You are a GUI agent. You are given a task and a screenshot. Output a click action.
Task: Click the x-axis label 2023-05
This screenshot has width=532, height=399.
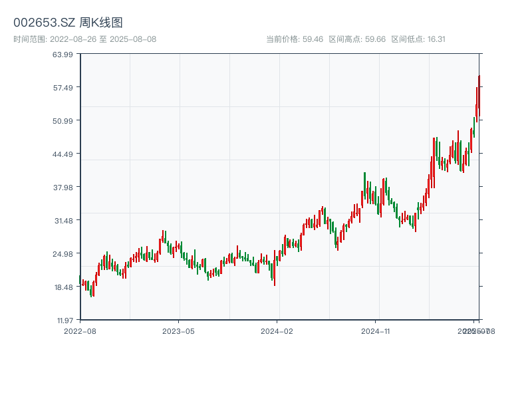(x=178, y=331)
